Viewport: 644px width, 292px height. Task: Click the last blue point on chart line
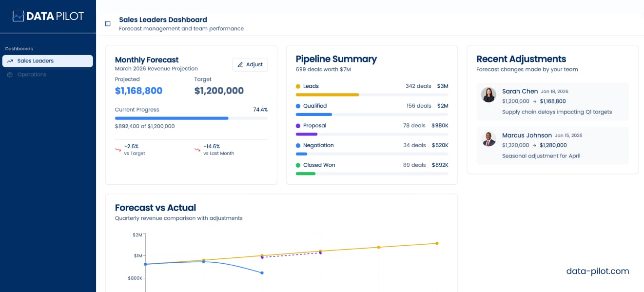262,273
